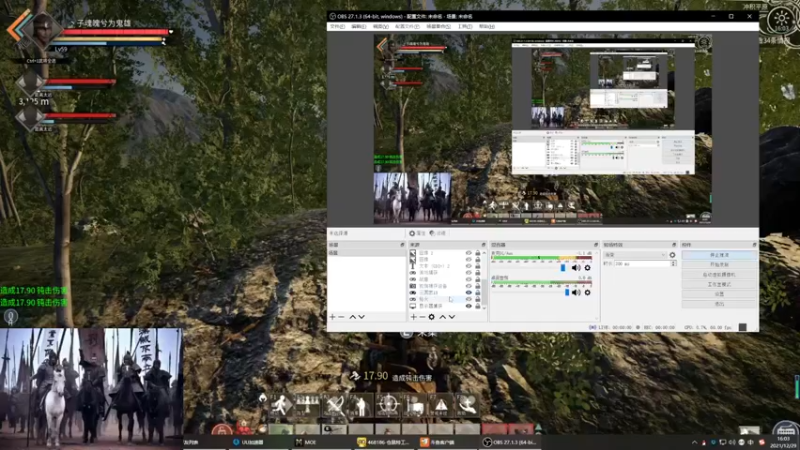Open the 文件(F) menu in OBS

(337, 27)
